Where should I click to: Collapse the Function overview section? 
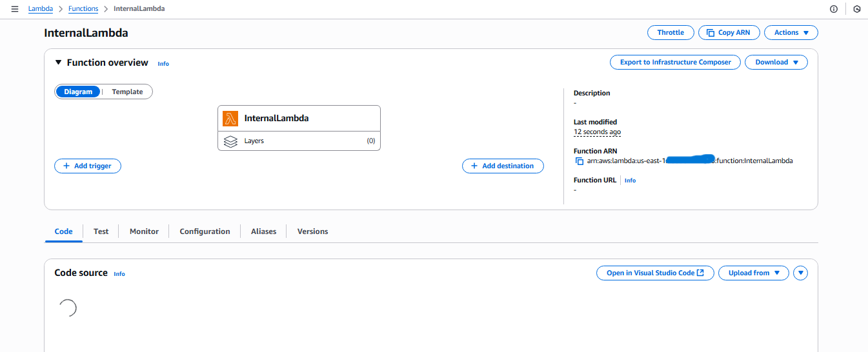pos(58,63)
